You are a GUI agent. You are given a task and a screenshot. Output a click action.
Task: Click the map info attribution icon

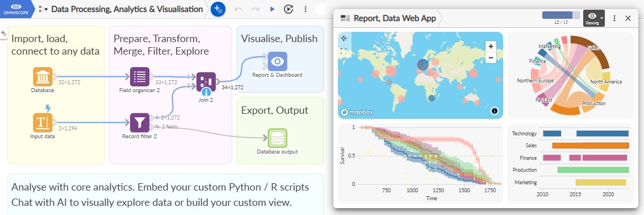(494, 110)
